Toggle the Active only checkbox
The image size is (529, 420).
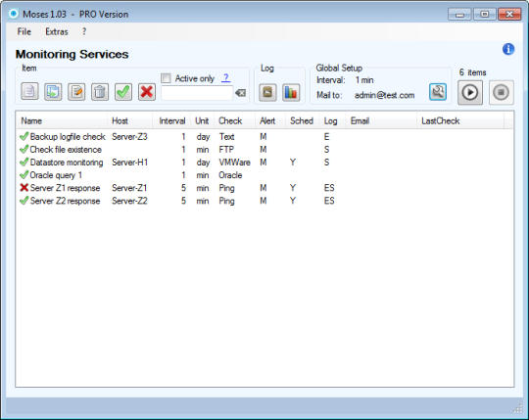tap(166, 78)
